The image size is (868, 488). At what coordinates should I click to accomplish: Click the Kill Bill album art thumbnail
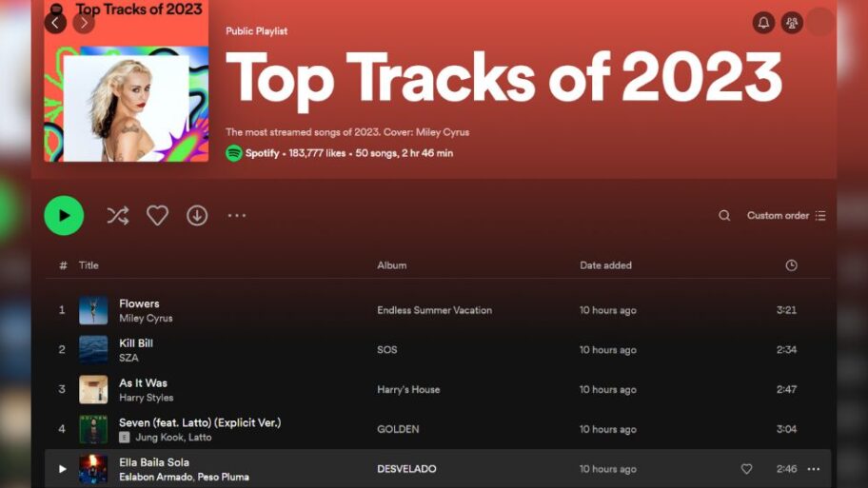[x=93, y=350]
